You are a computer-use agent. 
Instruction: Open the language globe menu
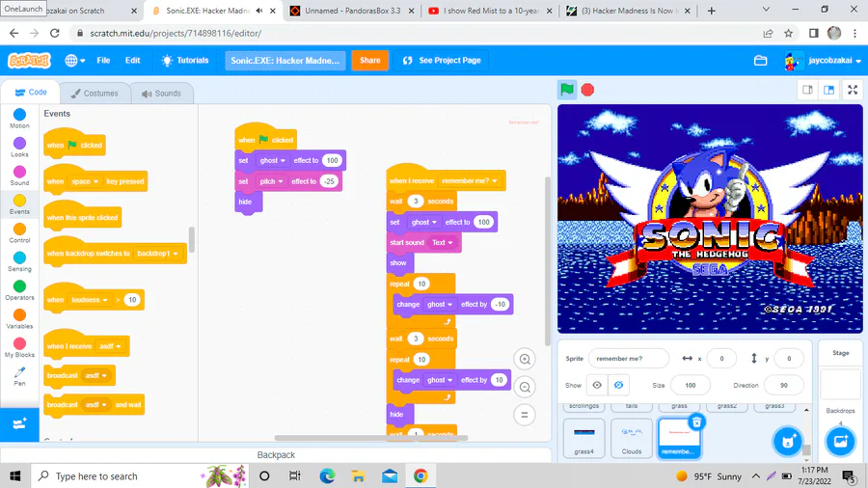coord(74,61)
